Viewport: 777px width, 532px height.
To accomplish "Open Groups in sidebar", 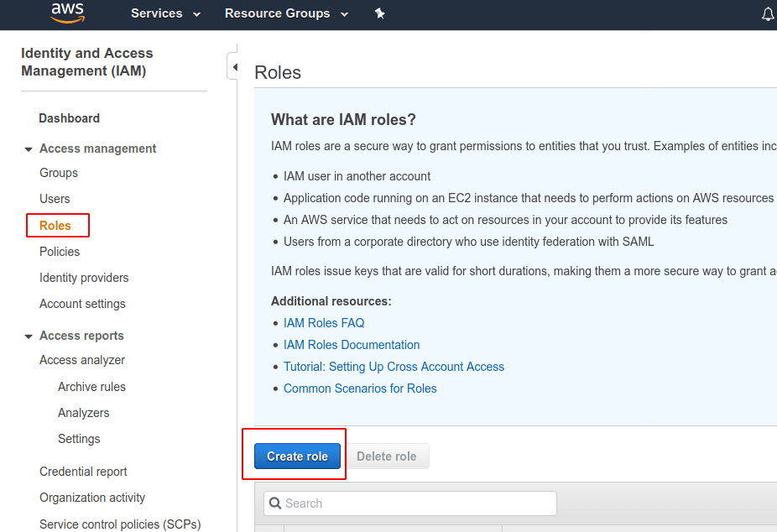I will tap(59, 173).
